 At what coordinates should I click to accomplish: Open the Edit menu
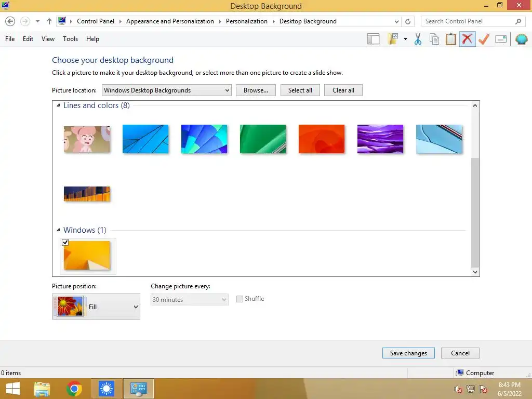(28, 39)
